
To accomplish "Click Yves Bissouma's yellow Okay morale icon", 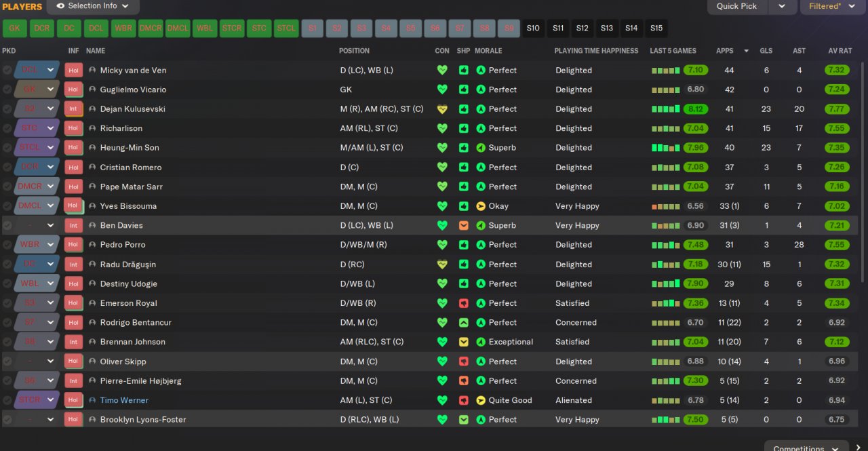I will (481, 206).
